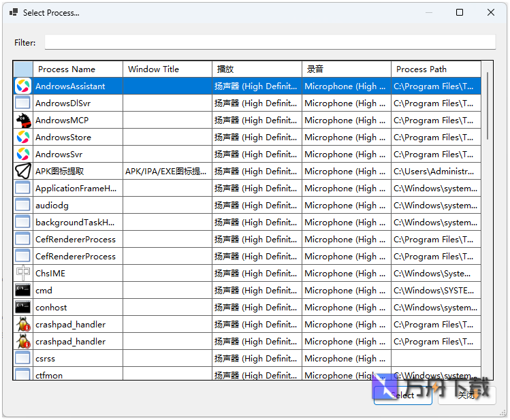Image resolution: width=510 pixels, height=420 pixels.
Task: Click the C:\Windows\SYSTE... path for cmd
Action: pyautogui.click(x=436, y=290)
